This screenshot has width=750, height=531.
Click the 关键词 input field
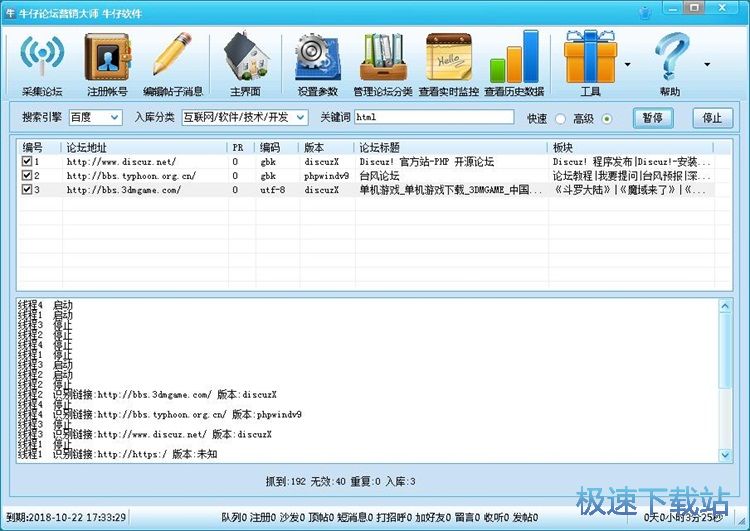tap(434, 117)
